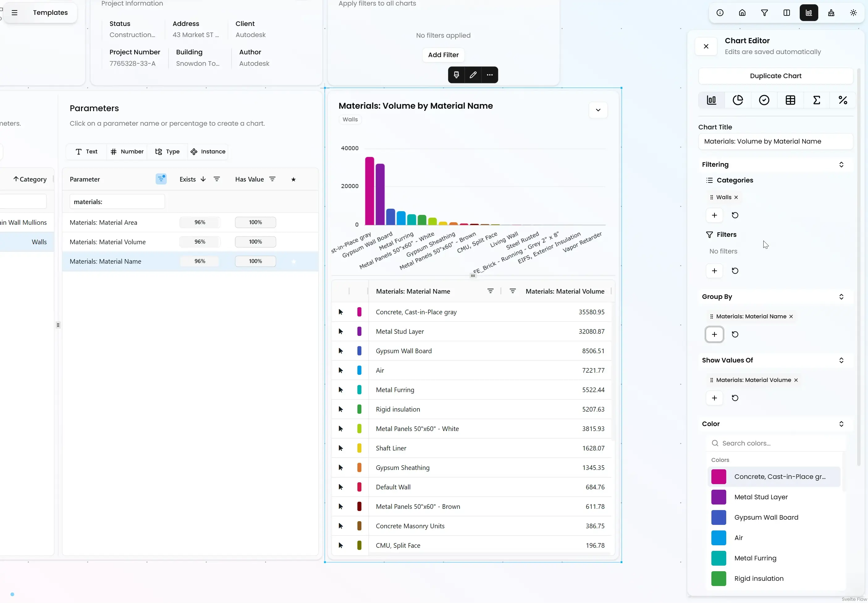The image size is (868, 603).
Task: Open the chart header chevron dropdown
Action: click(x=598, y=110)
